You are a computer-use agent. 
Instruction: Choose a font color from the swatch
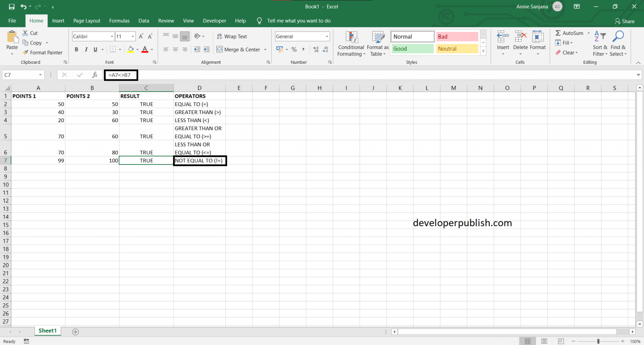tap(145, 49)
